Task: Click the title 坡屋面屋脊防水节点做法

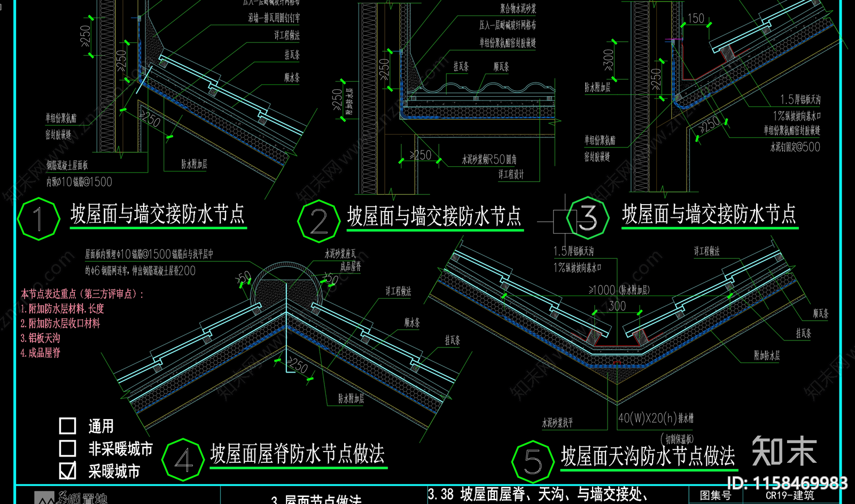Action: (x=298, y=454)
